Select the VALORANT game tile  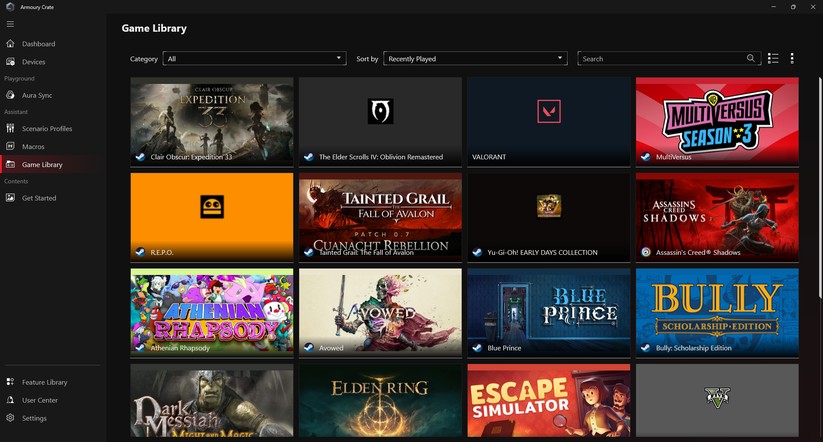[548, 120]
